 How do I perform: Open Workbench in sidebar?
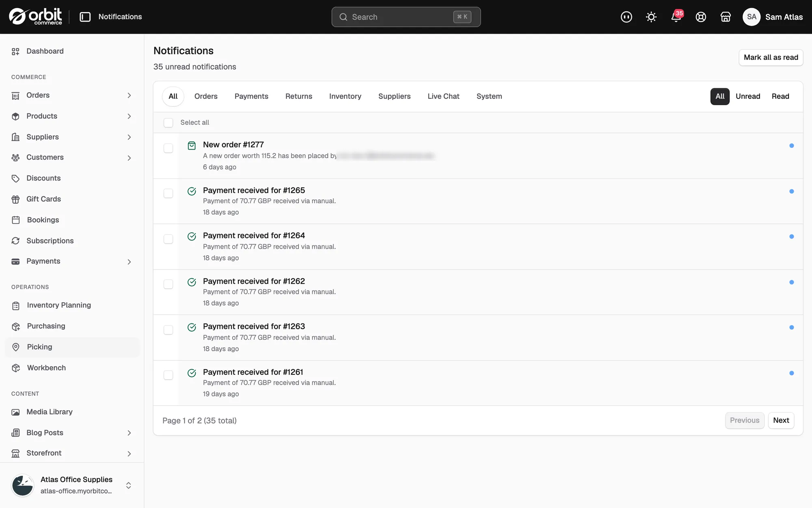[46, 368]
